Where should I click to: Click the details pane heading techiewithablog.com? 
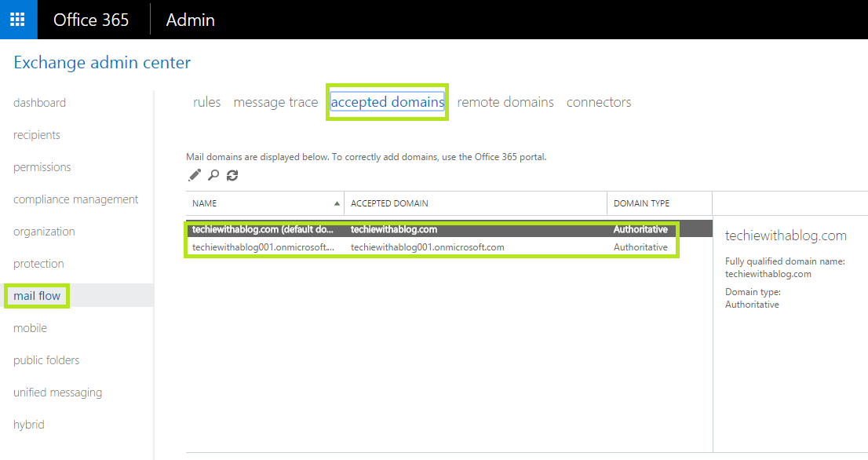click(x=786, y=235)
